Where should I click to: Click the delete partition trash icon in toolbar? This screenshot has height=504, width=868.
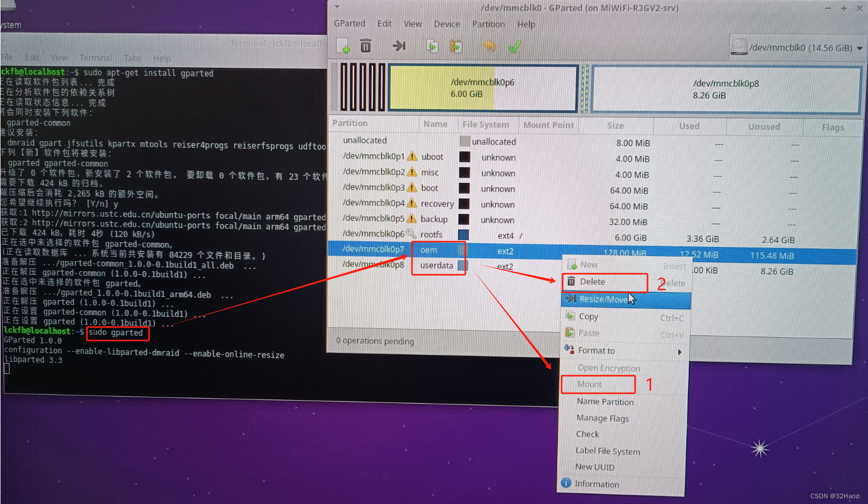pos(365,46)
